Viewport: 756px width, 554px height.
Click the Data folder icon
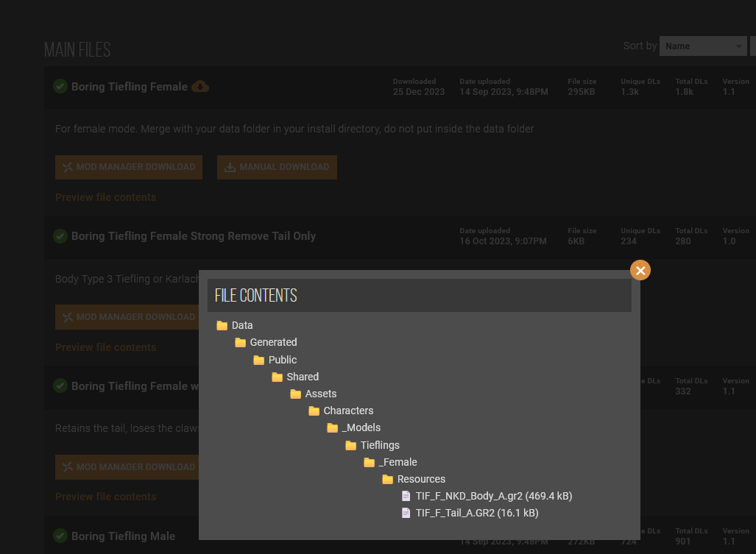[x=222, y=325]
